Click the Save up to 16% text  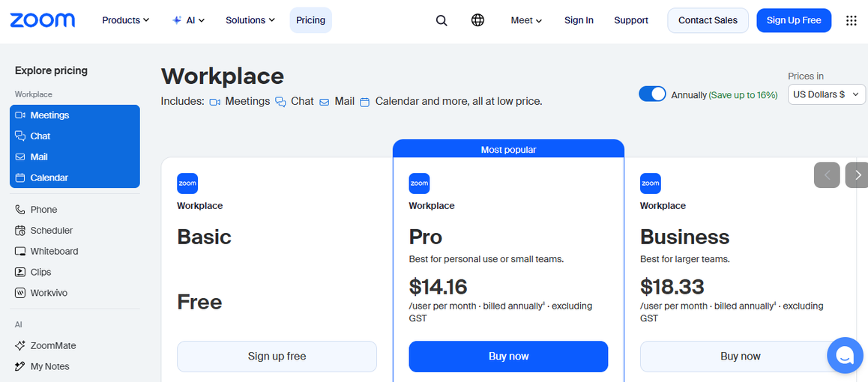pyautogui.click(x=744, y=95)
